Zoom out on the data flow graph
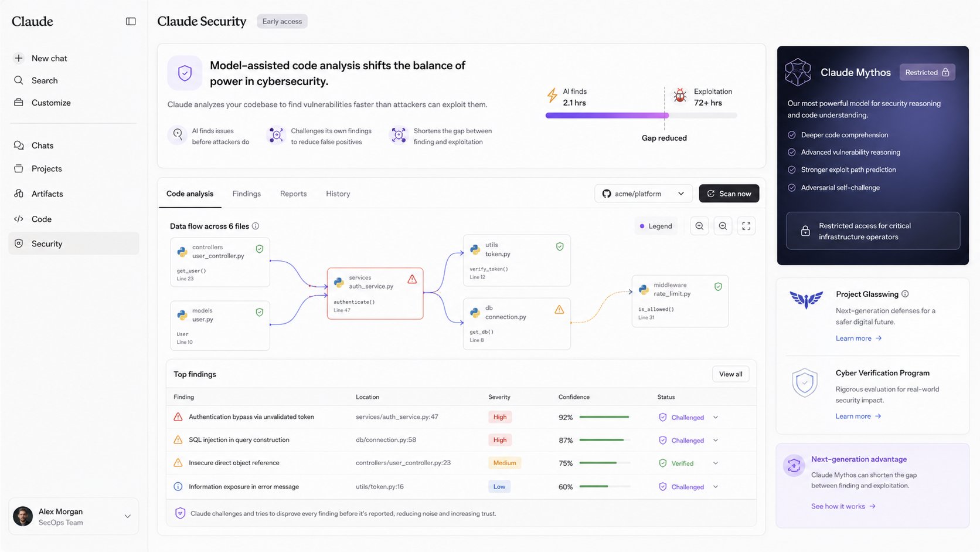 pyautogui.click(x=723, y=226)
